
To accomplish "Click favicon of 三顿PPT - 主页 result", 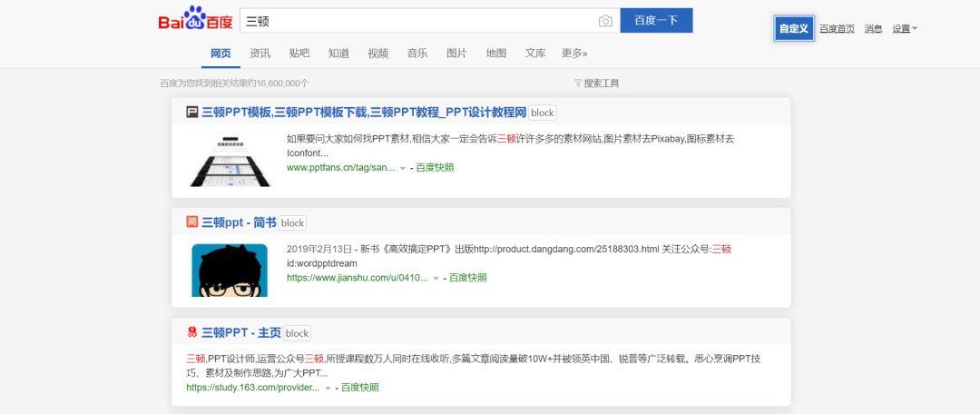I will click(x=191, y=332).
